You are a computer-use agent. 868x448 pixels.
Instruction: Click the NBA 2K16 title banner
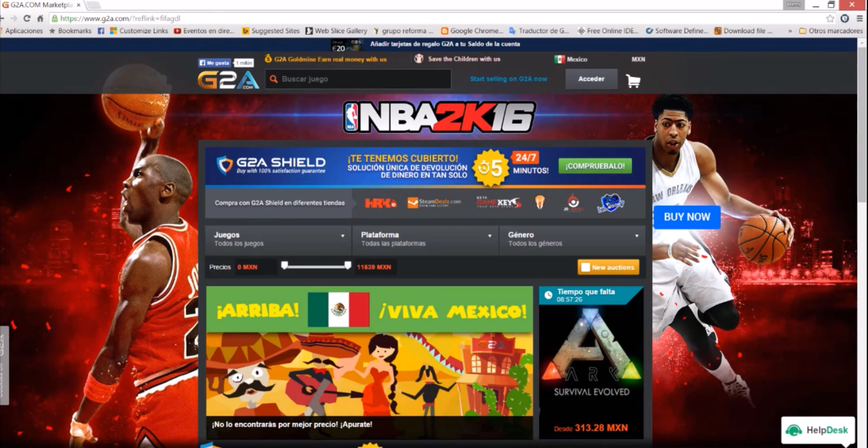coord(439,117)
